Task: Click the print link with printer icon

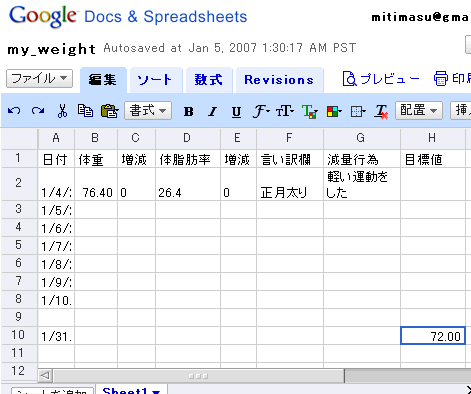Action: 452,79
